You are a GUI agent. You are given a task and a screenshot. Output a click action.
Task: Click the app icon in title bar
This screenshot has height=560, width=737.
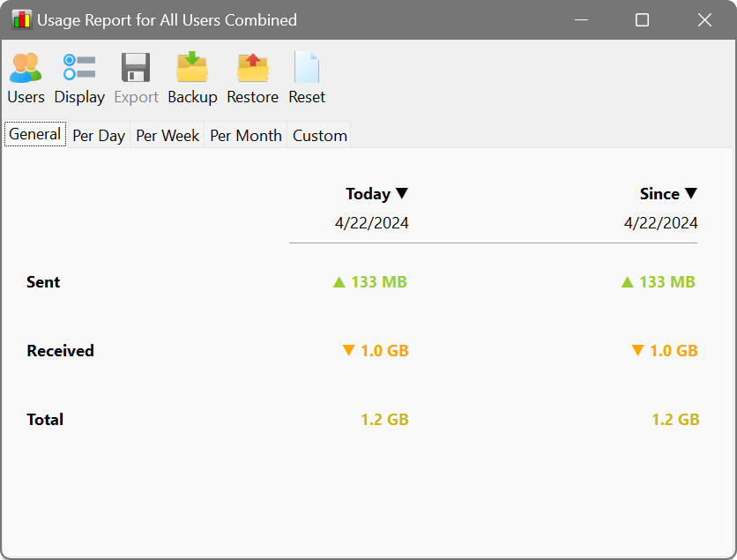coord(21,19)
